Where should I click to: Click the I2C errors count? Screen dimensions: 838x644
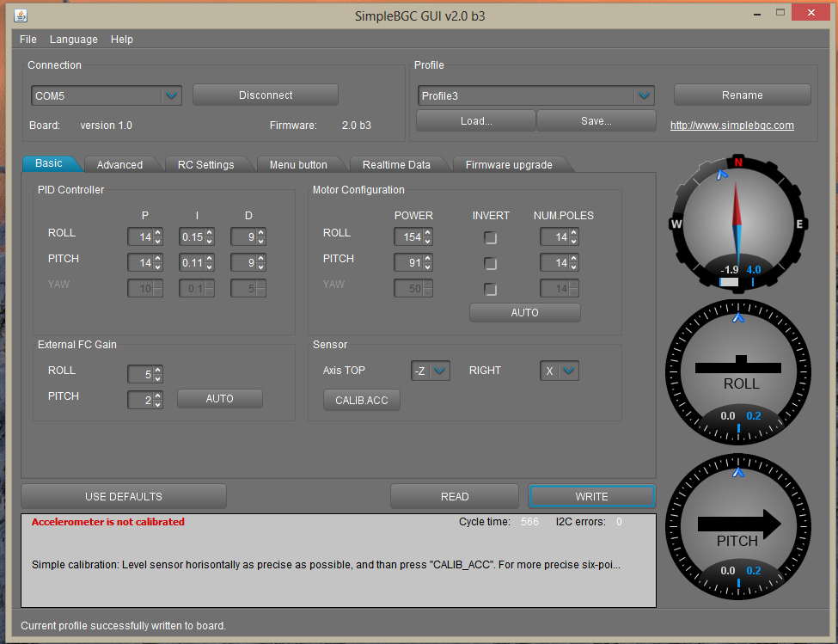[x=619, y=522]
